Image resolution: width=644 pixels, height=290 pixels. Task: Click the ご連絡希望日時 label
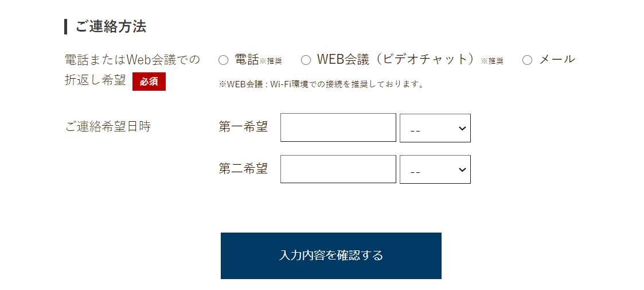(108, 126)
